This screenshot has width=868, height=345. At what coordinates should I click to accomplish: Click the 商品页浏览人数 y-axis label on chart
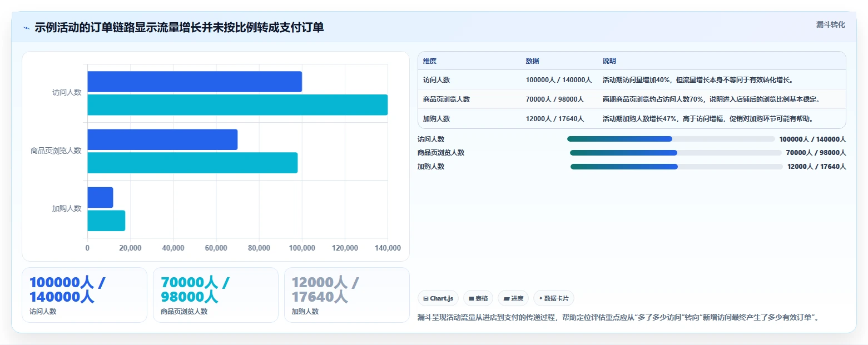coord(56,151)
